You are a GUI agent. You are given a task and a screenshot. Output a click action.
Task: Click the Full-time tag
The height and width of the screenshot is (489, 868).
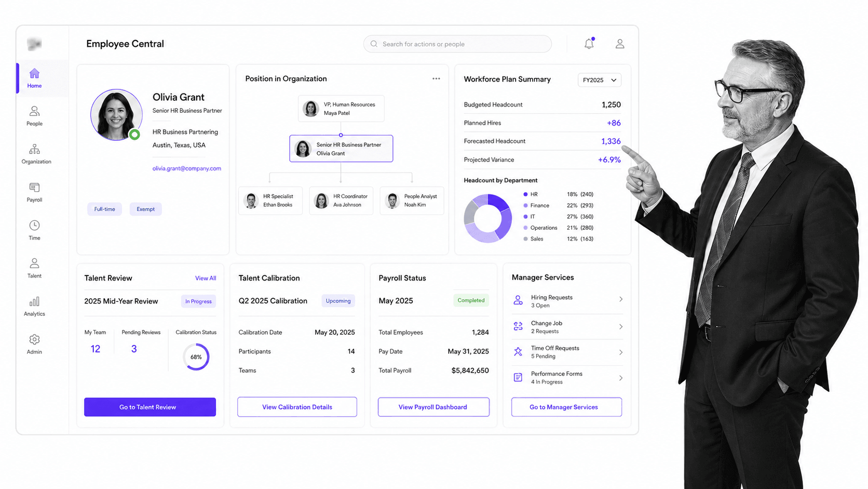105,209
